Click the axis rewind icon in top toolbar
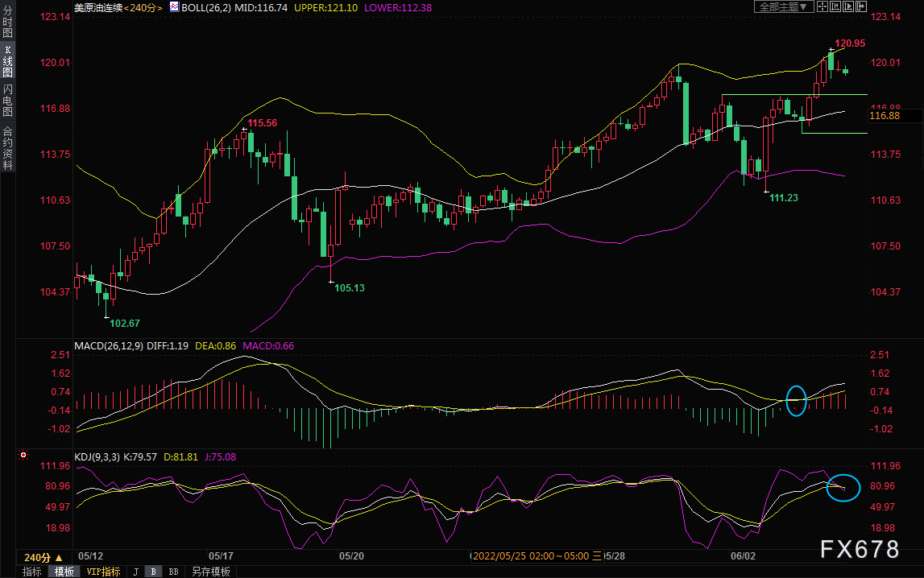This screenshot has height=578, width=924. click(835, 6)
